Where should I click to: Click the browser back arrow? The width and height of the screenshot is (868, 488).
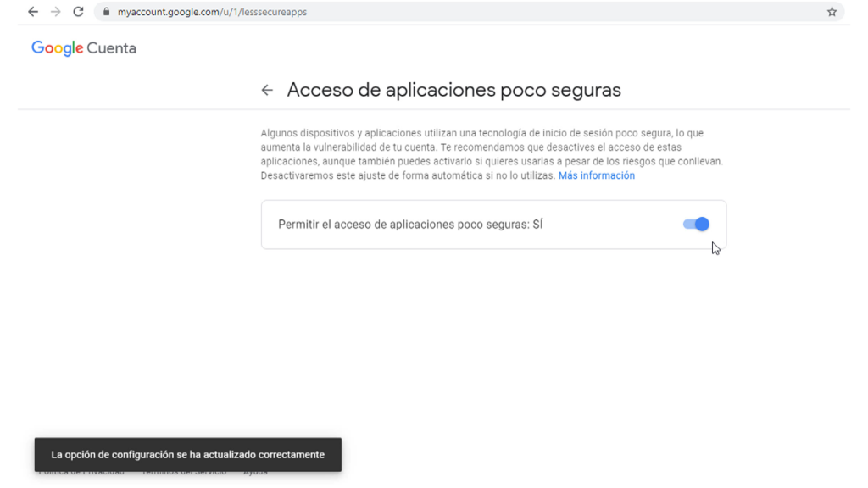[x=32, y=12]
